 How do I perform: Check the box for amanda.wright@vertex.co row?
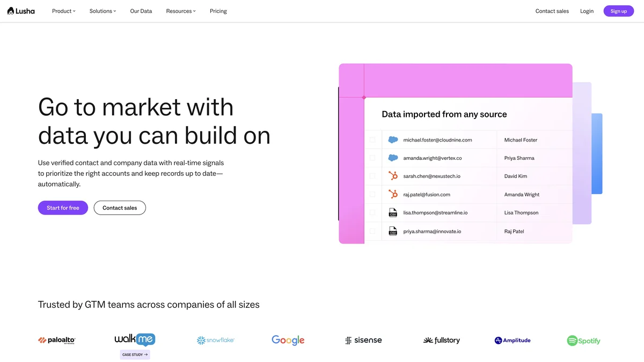(372, 158)
